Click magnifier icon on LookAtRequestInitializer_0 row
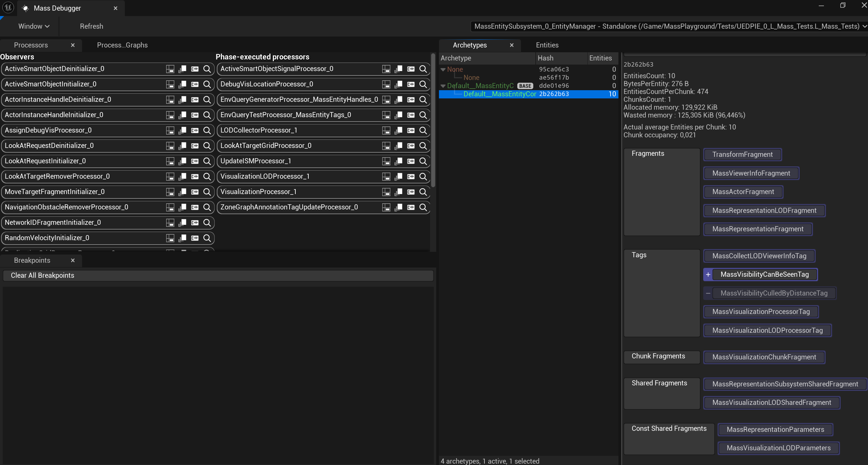This screenshot has width=868, height=465. (207, 161)
